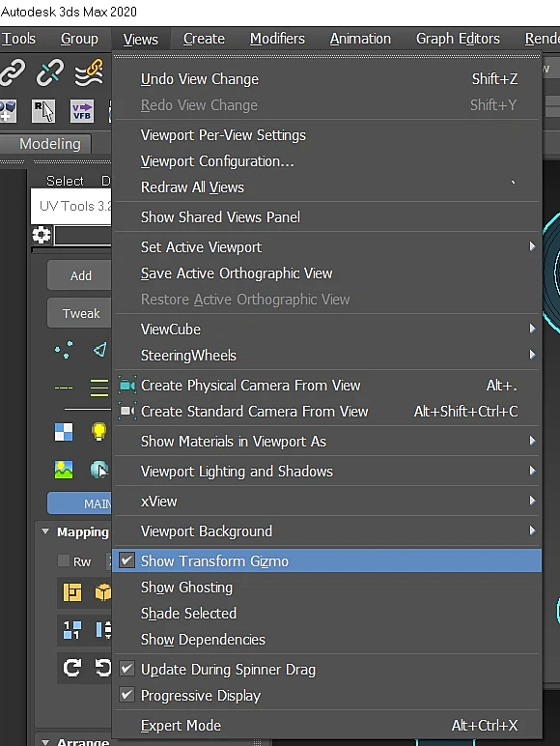
Task: Click the gear settings icon under UV Tools
Action: [x=41, y=235]
